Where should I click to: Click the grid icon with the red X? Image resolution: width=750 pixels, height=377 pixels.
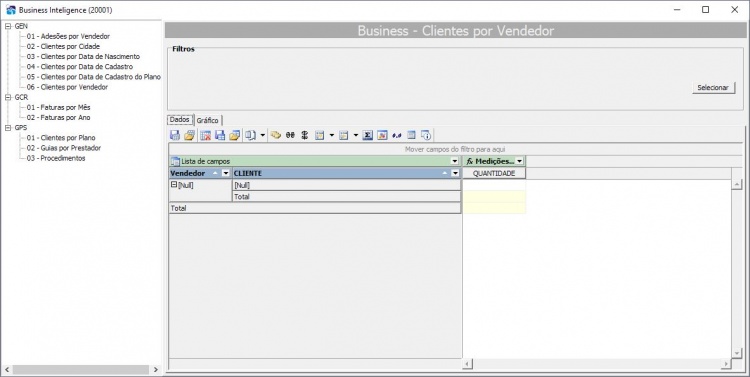(x=206, y=135)
